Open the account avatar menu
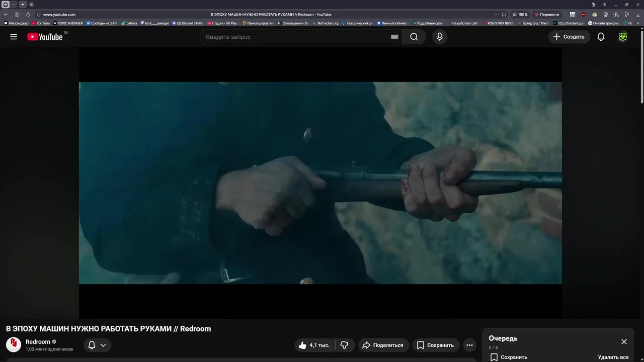The width and height of the screenshot is (644, 362). (623, 37)
